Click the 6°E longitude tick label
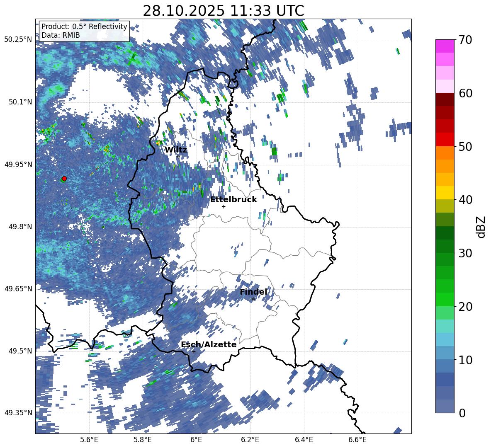The height and width of the screenshot is (448, 491). 196,440
